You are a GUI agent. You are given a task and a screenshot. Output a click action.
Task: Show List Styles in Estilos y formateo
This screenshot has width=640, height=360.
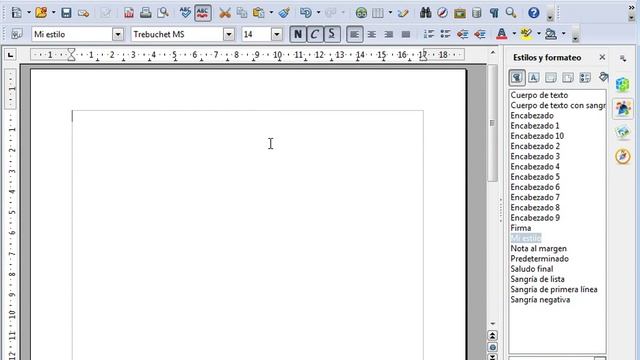(x=585, y=78)
